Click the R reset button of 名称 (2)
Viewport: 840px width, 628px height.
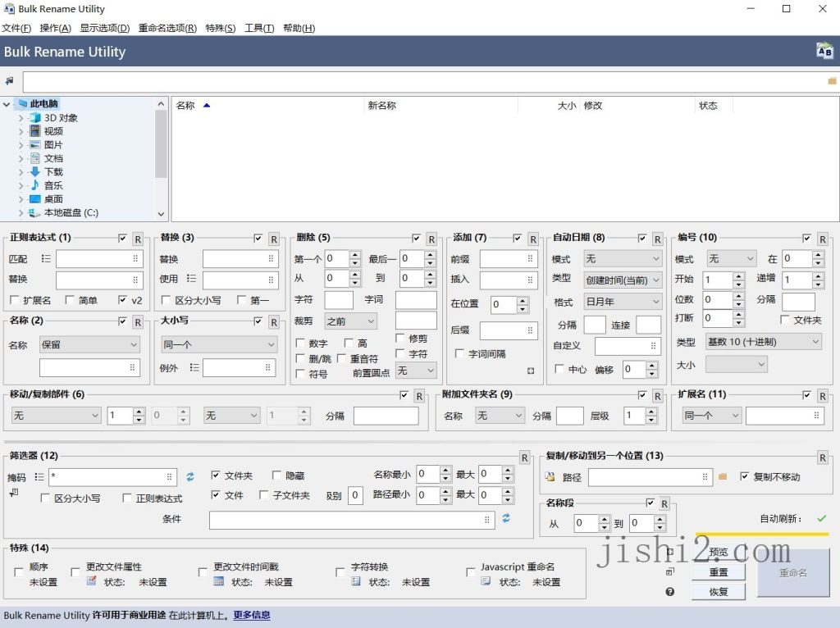coord(138,322)
